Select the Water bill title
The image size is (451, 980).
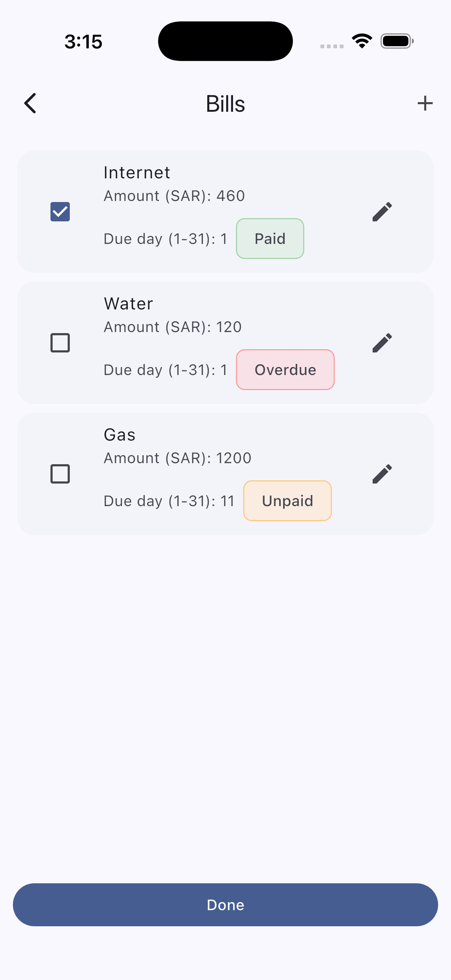(128, 304)
